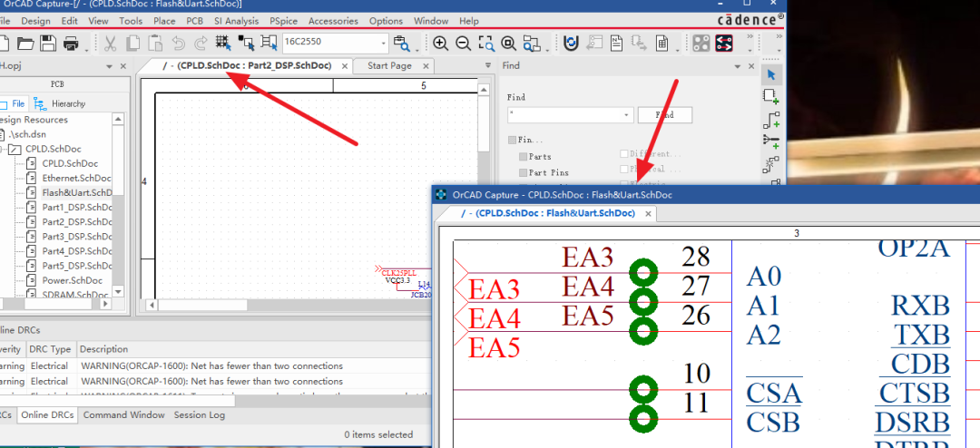Screen dimensions: 980x448
Task: Choose Place Part tool in right palette
Action: [x=771, y=97]
